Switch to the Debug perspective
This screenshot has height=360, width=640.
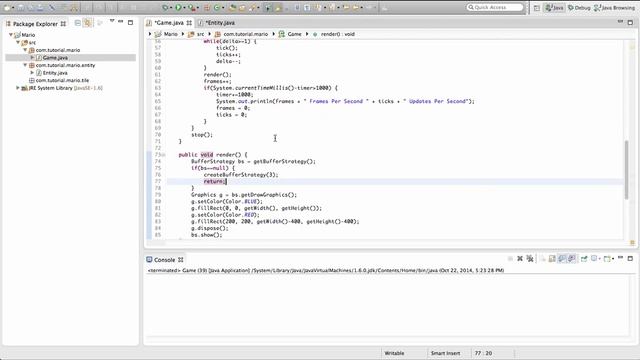click(579, 7)
